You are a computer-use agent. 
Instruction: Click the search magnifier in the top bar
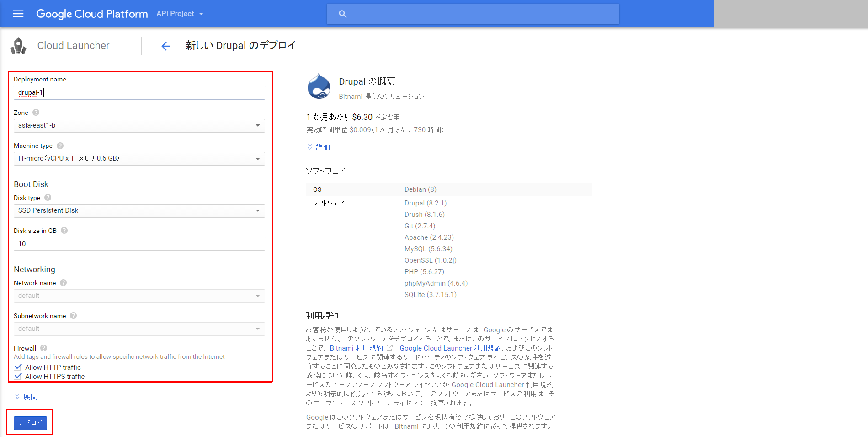[342, 14]
